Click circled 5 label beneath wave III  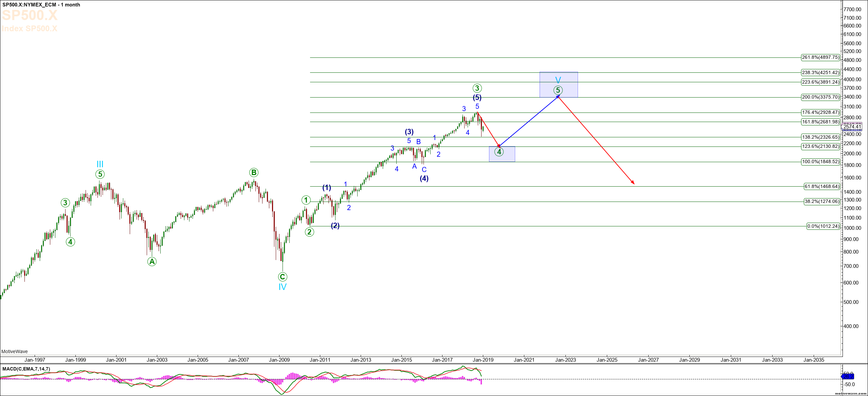point(100,174)
